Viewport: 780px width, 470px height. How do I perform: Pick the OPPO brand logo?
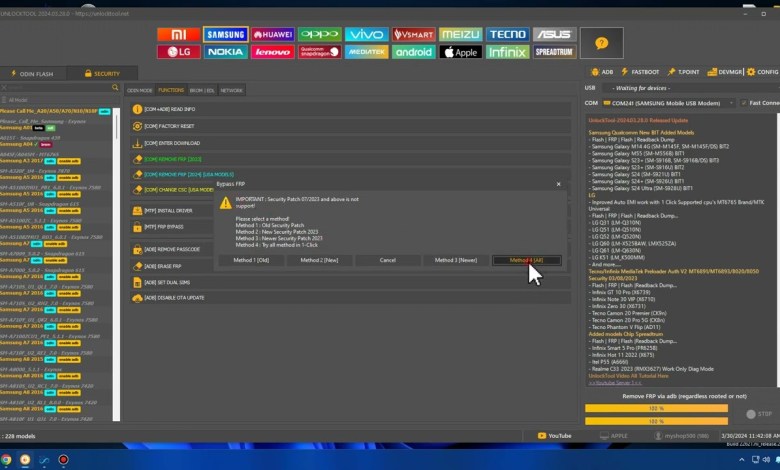click(x=319, y=34)
